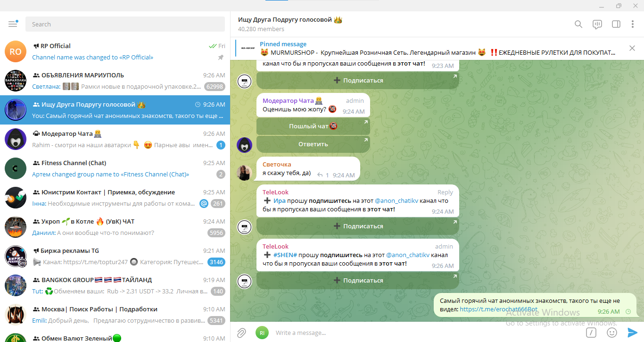
Task: Click the reply arrow in Светочка's message
Action: [x=320, y=175]
